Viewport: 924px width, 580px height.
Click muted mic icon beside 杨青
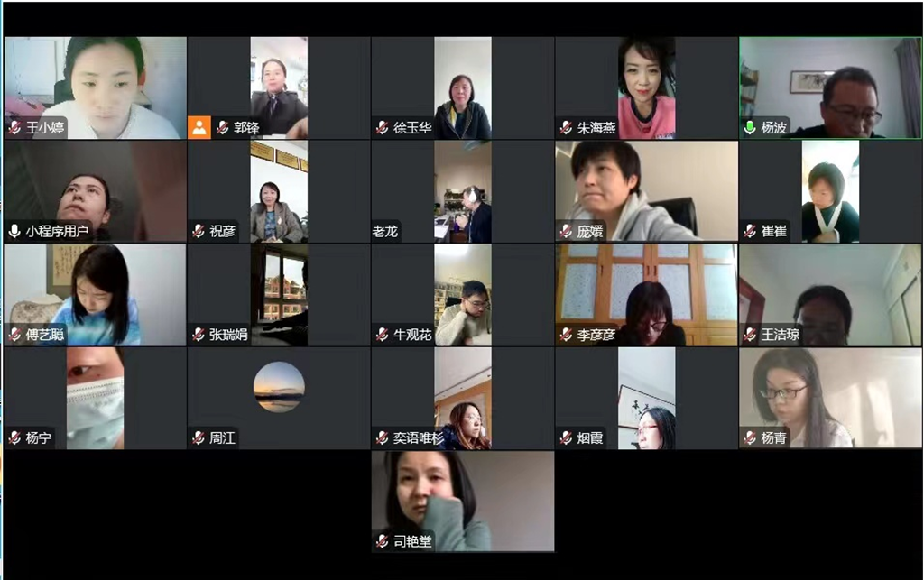[x=750, y=438]
